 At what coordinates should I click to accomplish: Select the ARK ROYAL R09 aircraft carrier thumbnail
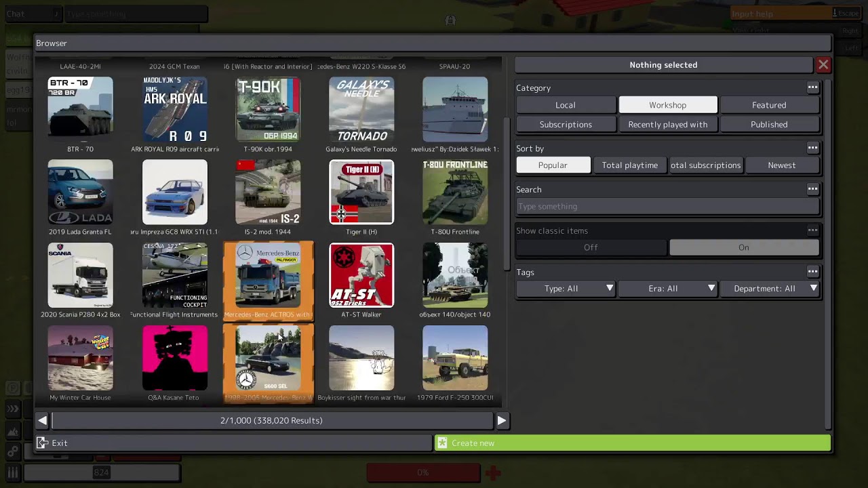pos(175,109)
